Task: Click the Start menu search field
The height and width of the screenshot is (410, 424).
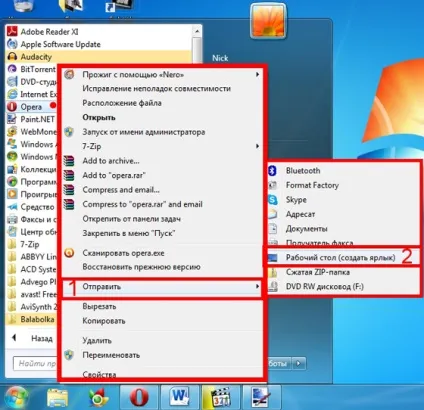Action: [35, 363]
